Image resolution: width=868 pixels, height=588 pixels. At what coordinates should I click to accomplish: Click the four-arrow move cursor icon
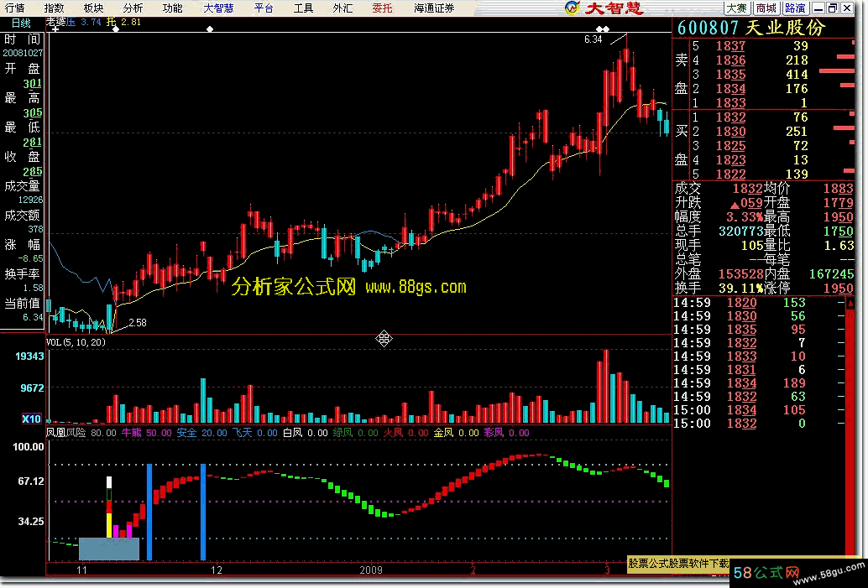[384, 338]
